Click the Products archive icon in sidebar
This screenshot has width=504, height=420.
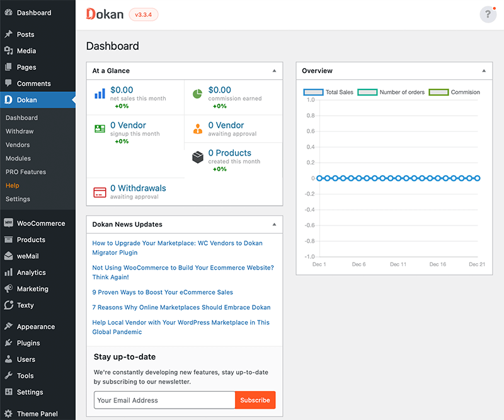(8, 239)
